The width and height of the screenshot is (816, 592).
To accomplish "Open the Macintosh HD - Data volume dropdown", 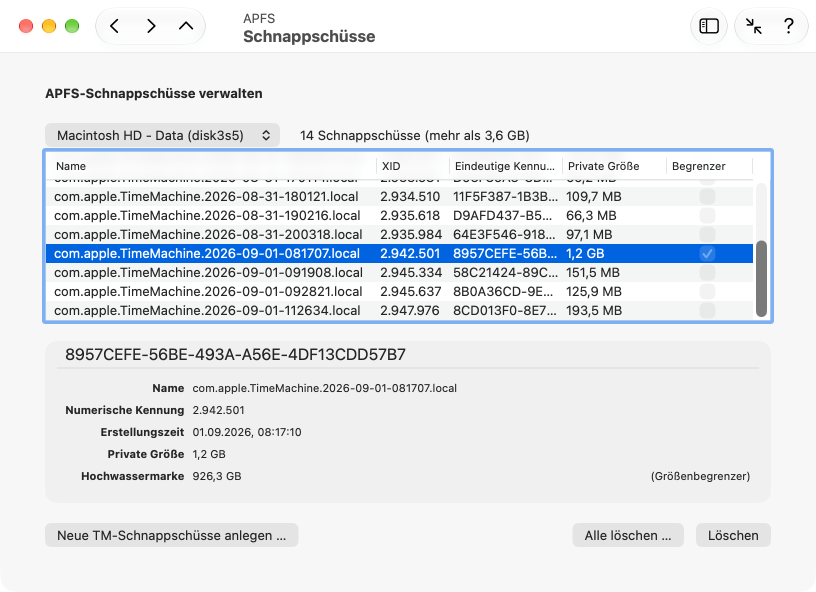I will (162, 135).
